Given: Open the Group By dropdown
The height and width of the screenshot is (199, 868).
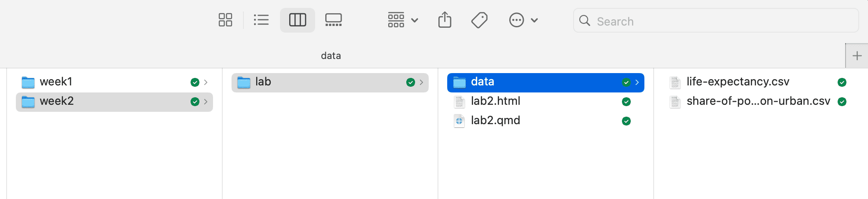Looking at the screenshot, I should pos(402,20).
